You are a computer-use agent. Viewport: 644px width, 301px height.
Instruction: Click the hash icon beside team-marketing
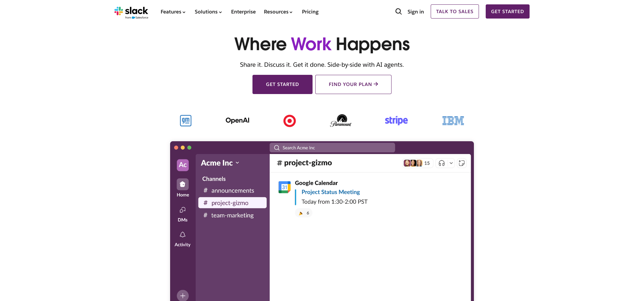[205, 215]
